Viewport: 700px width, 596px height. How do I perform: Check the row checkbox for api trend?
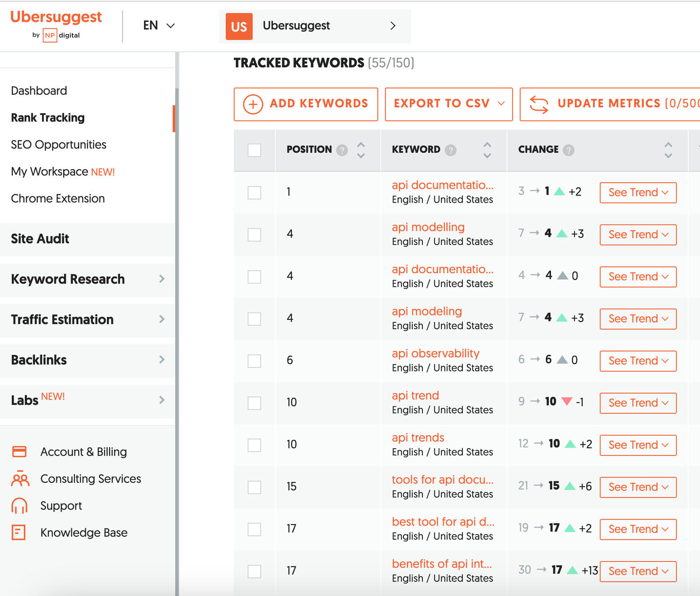(254, 403)
